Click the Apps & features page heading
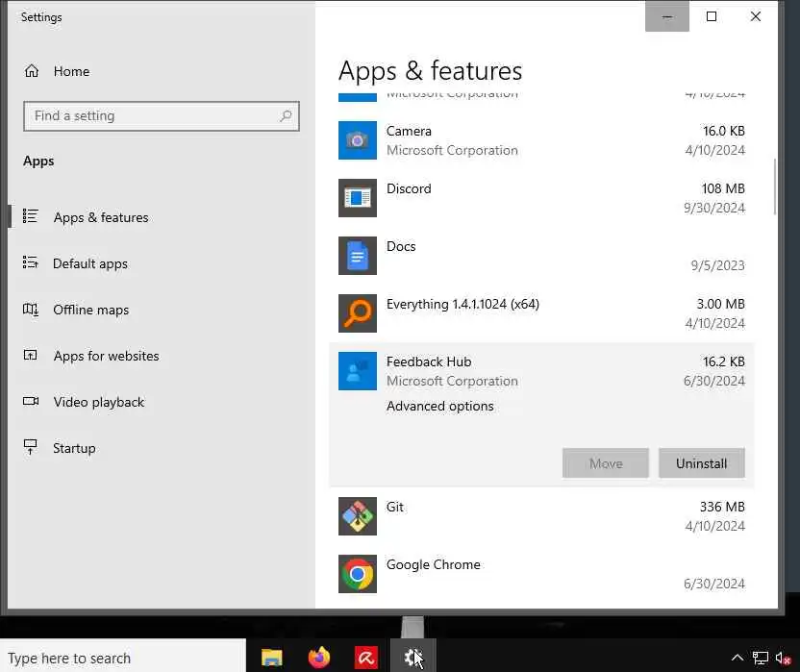Screen dimensions: 800x672 tap(430, 71)
